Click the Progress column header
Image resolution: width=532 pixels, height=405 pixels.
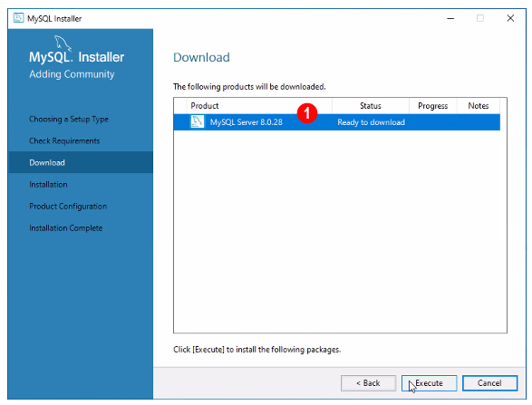click(433, 106)
